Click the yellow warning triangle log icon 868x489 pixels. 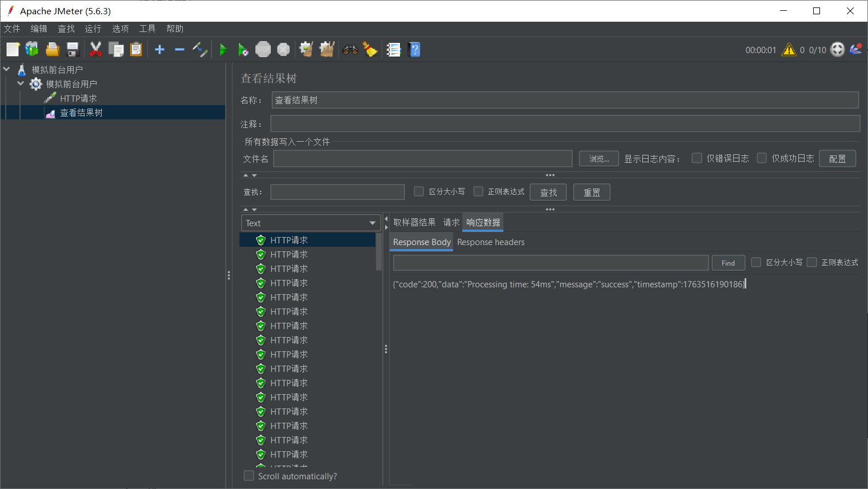point(789,50)
